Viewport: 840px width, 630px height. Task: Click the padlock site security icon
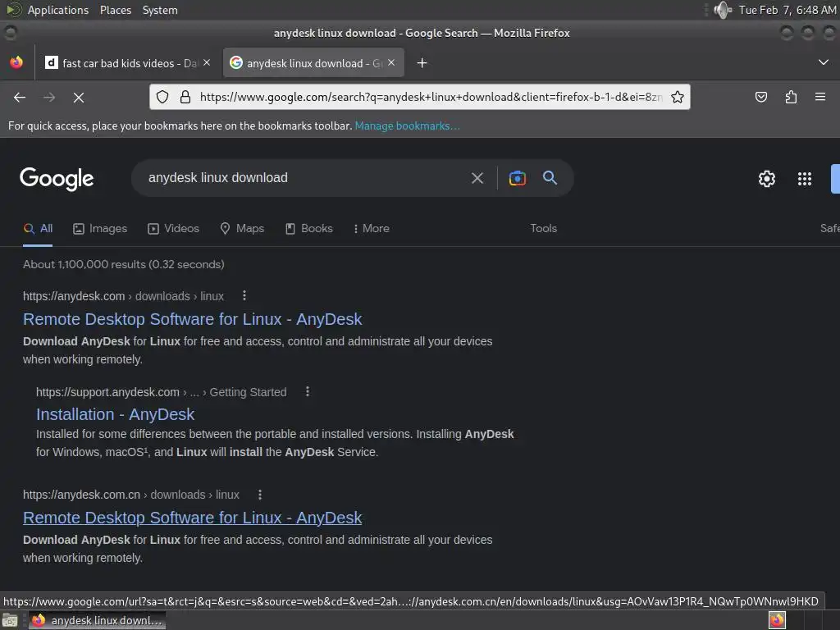tap(185, 97)
